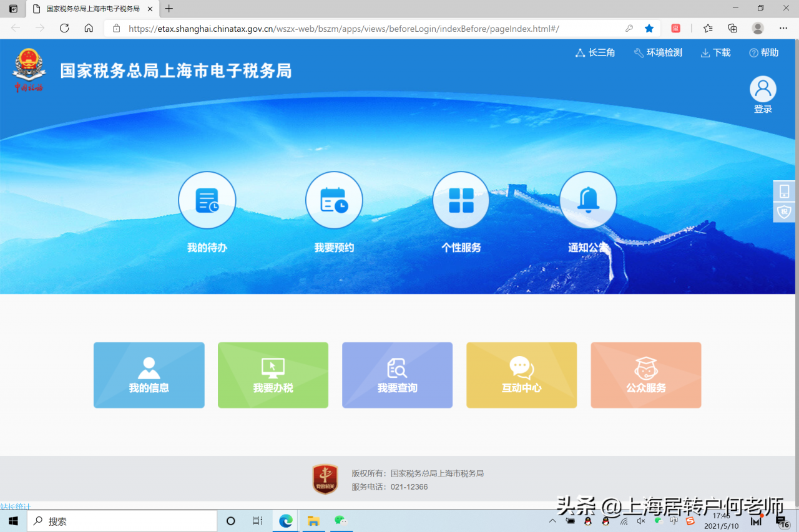
Task: Click the green 我要办税 tile
Action: 273,375
